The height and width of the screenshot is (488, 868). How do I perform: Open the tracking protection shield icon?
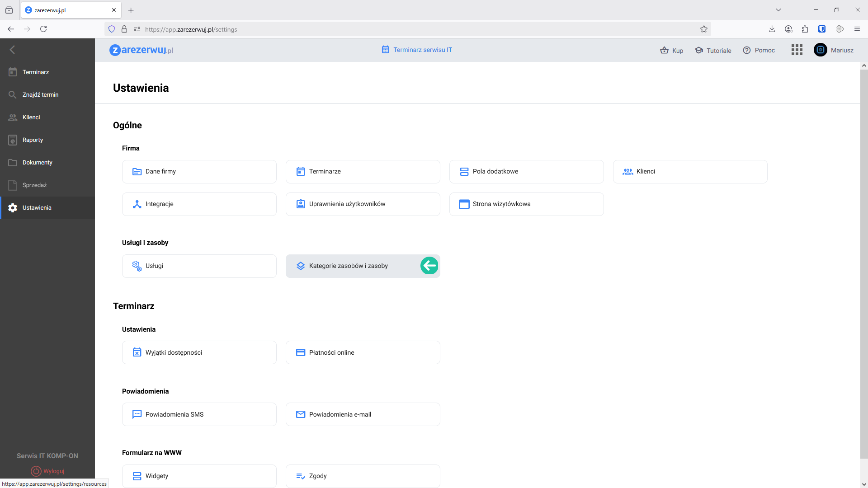tap(112, 29)
